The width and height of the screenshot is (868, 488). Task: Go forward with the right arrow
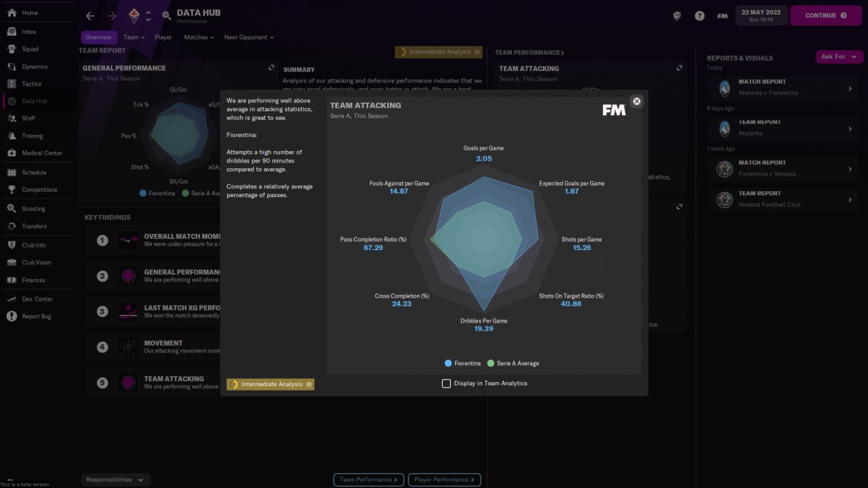112,16
